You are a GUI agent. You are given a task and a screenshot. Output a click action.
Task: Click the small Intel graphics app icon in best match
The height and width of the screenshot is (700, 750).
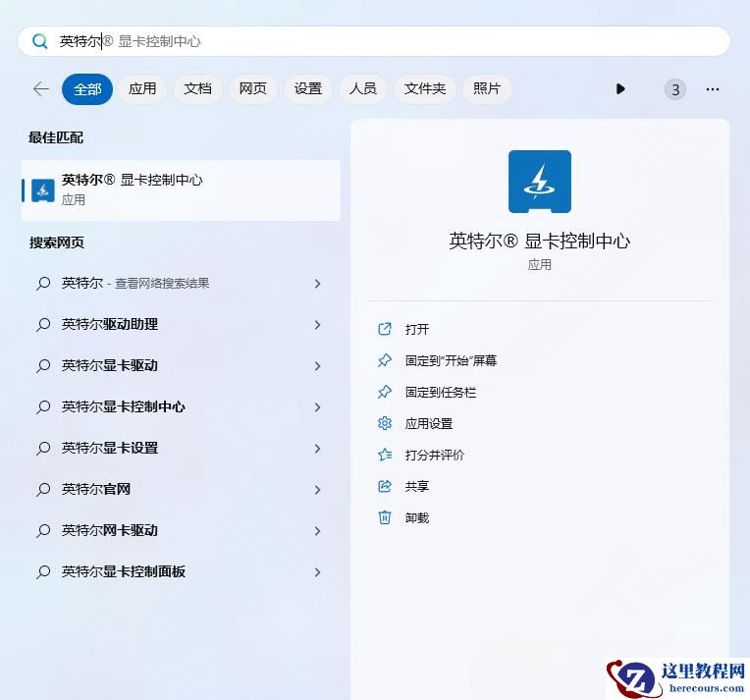[42, 190]
